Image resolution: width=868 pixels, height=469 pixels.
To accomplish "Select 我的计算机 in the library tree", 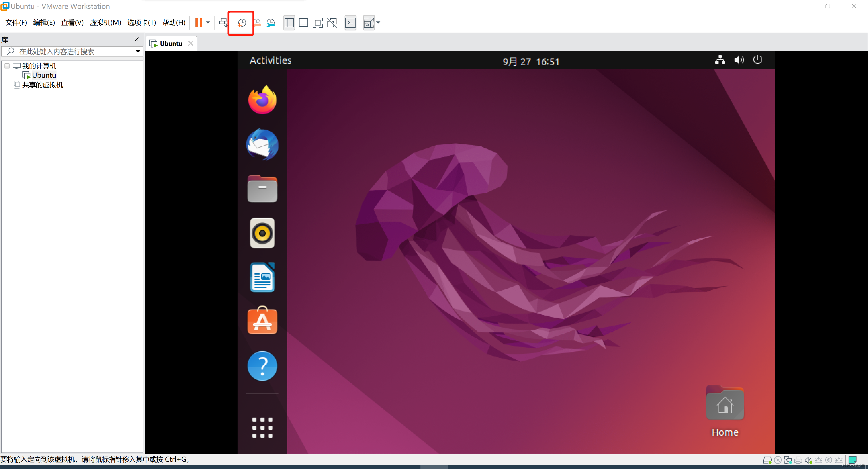I will point(39,66).
